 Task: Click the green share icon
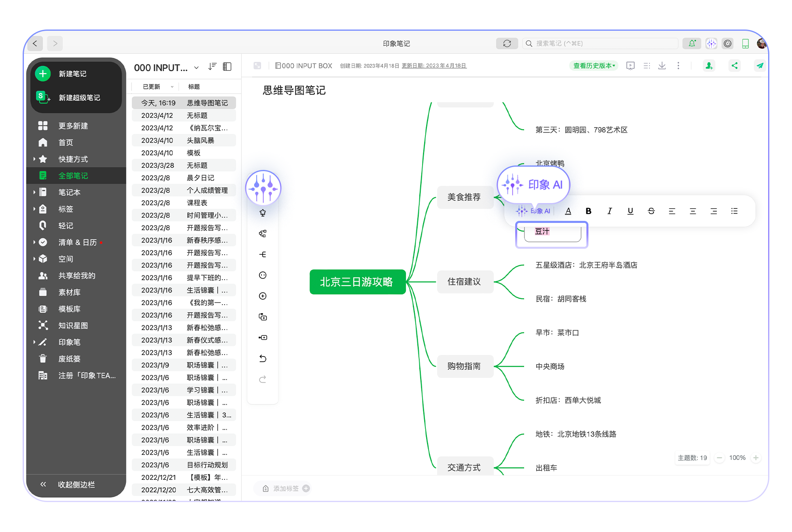click(734, 66)
